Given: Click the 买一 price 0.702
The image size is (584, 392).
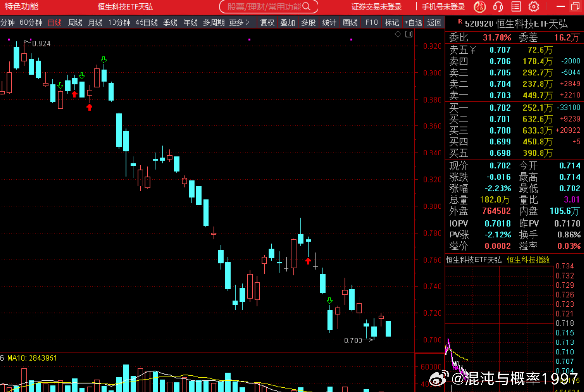Looking at the screenshot, I should (500, 108).
